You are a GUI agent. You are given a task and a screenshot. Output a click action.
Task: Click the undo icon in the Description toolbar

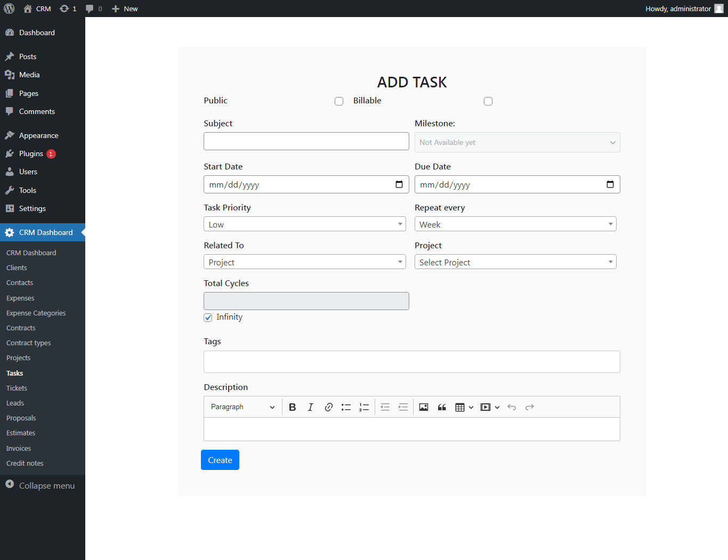(511, 407)
